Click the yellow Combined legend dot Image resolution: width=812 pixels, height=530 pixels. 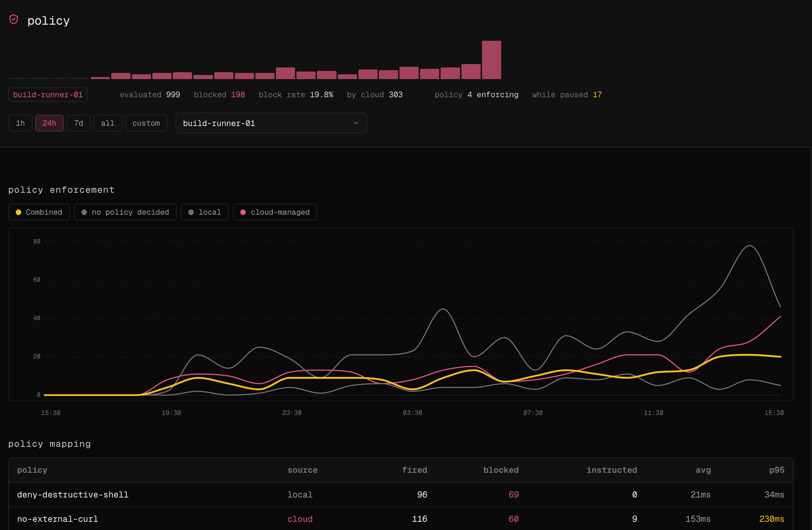(x=18, y=212)
